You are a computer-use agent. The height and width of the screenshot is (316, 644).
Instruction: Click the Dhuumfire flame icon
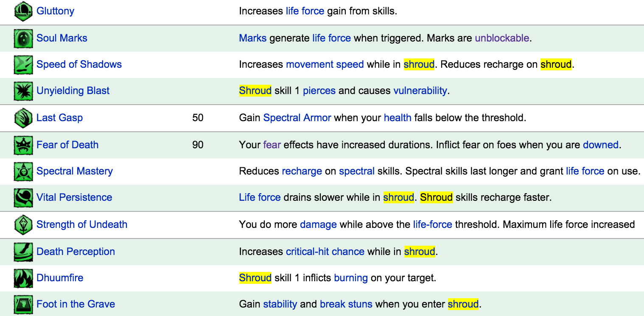23,278
